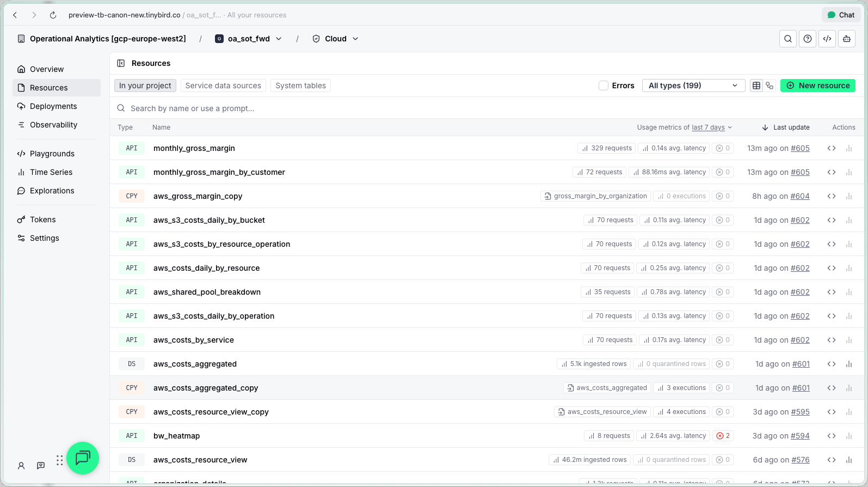This screenshot has width=868, height=487.
Task: Select Resources in sidebar
Action: [x=57, y=88]
